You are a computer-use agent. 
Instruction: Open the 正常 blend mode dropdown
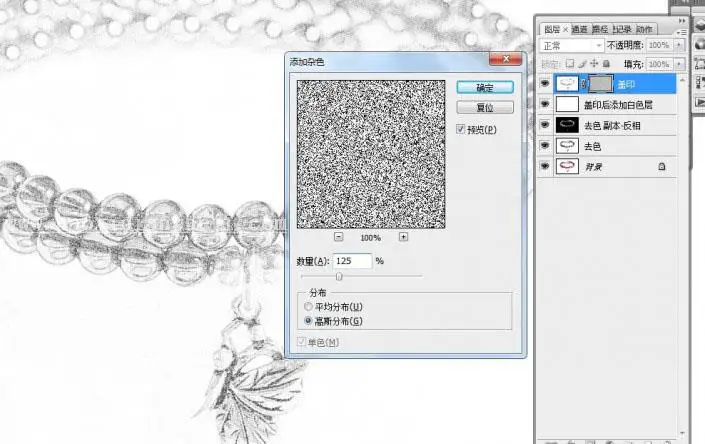(571, 45)
